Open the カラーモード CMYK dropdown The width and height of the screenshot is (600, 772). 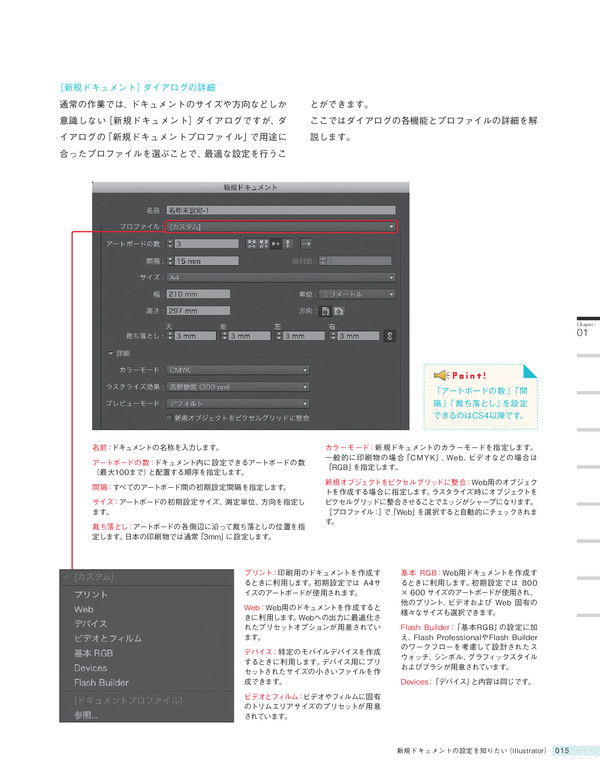(x=238, y=369)
